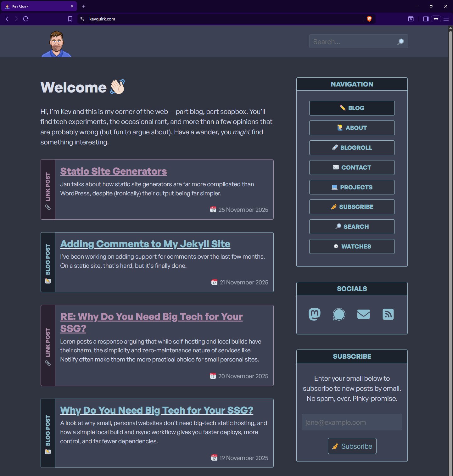Click the summary starting 'A look at why small'

click(164, 432)
